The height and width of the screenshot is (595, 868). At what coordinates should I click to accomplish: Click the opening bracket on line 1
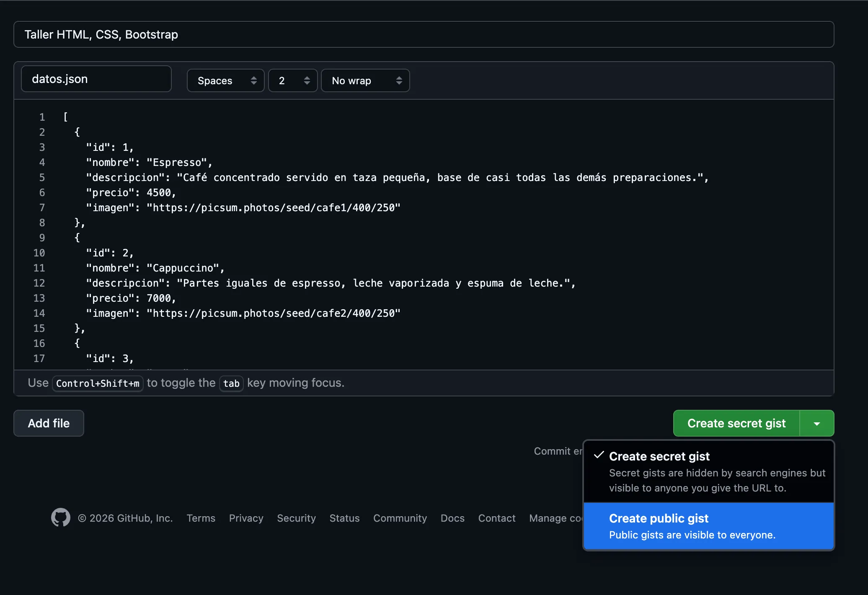pos(65,117)
